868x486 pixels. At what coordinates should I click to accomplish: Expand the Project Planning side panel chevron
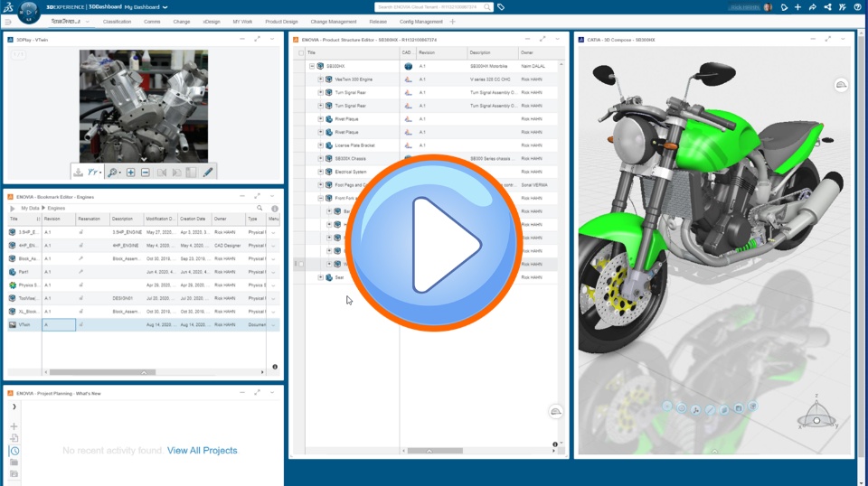pyautogui.click(x=14, y=407)
